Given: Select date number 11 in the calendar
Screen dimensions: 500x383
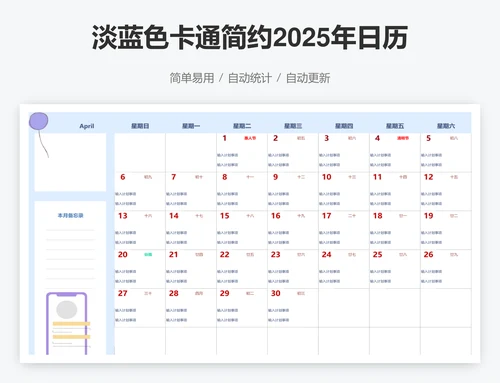Looking at the screenshot, I should [377, 177].
